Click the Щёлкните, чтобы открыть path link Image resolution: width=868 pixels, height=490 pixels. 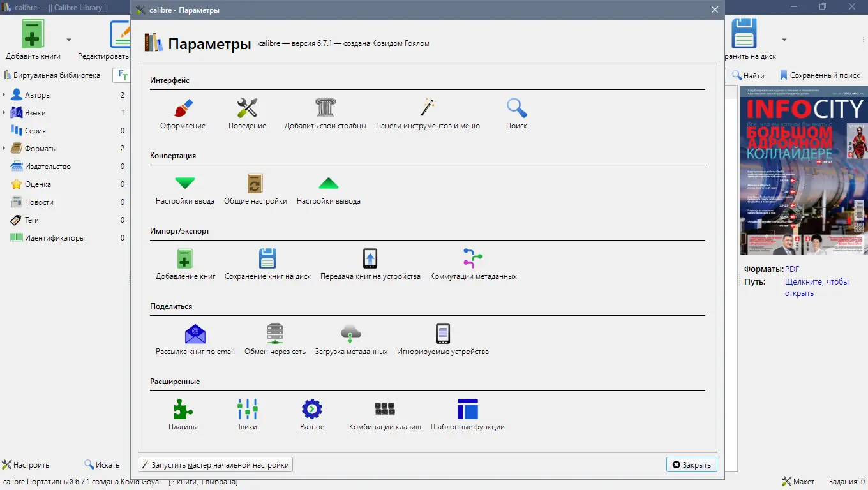tap(817, 288)
